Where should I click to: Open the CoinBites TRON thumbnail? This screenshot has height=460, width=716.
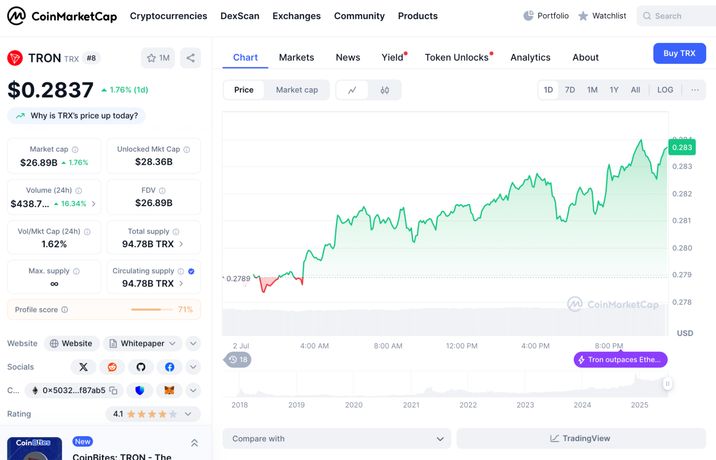[34, 449]
